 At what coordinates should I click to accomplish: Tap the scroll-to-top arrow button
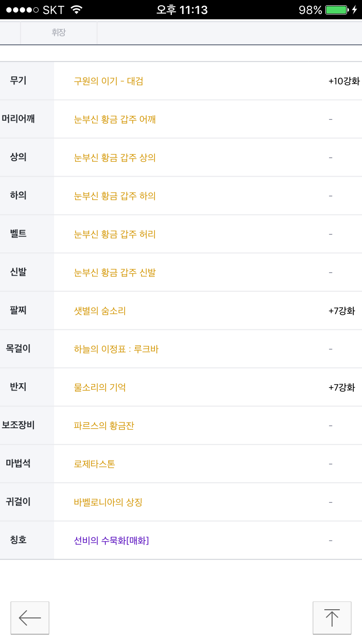point(332,617)
